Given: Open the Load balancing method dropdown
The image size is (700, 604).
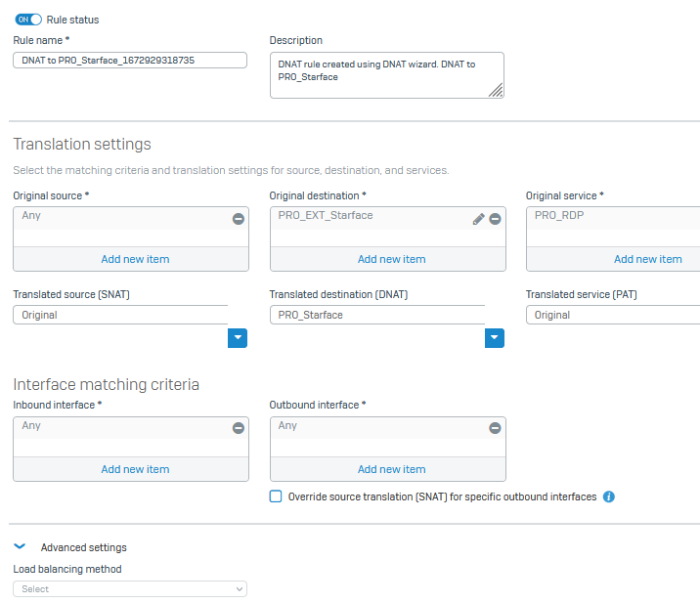Looking at the screenshot, I should point(130,589).
